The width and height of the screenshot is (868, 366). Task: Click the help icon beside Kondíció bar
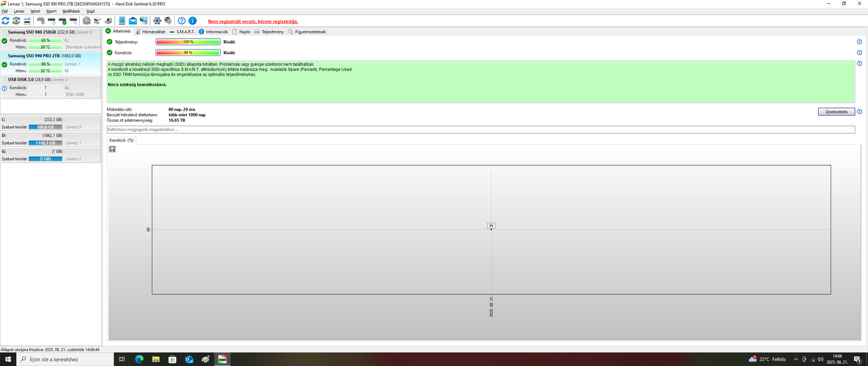860,53
